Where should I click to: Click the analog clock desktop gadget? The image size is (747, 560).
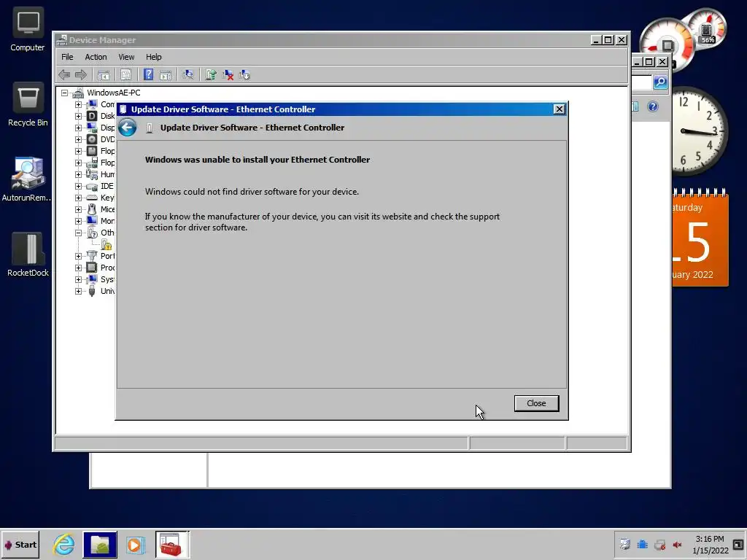tap(700, 131)
